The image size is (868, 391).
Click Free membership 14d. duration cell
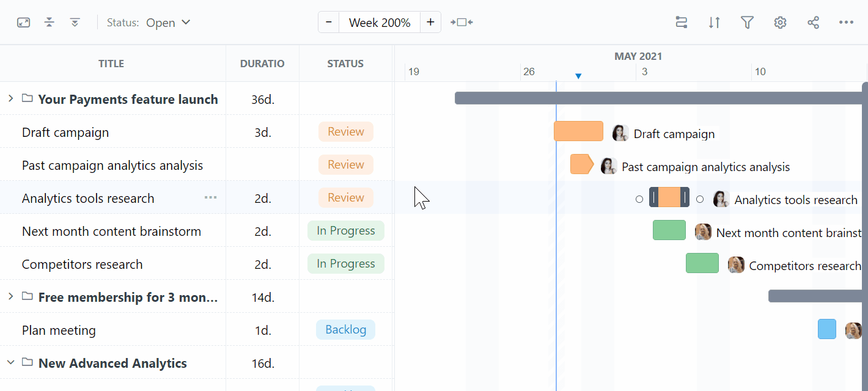pos(263,298)
